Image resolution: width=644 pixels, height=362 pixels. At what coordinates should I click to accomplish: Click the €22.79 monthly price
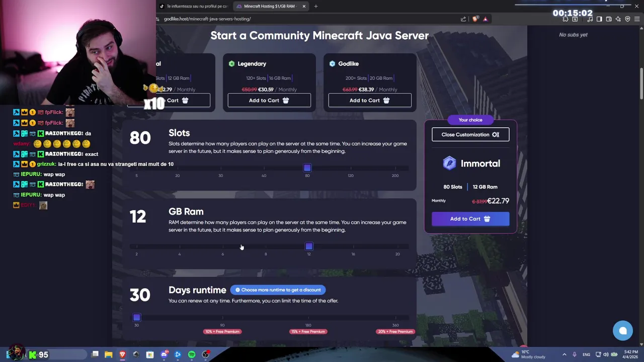click(x=498, y=201)
